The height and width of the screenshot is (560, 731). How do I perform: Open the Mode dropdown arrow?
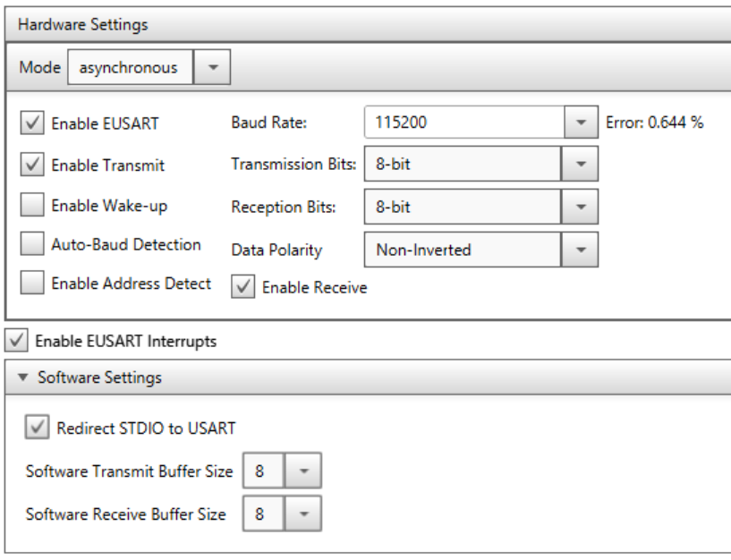tap(212, 67)
